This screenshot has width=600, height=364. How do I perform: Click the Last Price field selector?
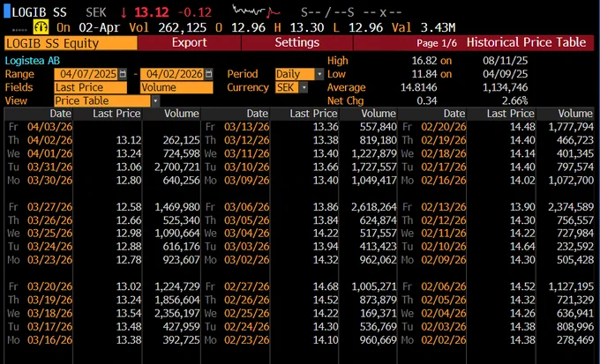click(x=91, y=87)
